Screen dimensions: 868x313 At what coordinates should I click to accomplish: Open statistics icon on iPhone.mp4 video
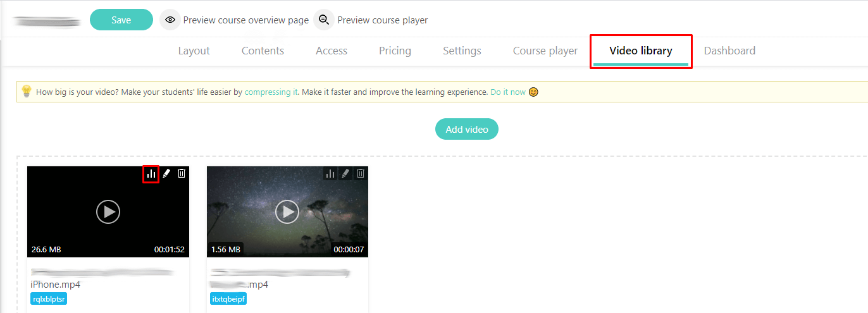[151, 173]
